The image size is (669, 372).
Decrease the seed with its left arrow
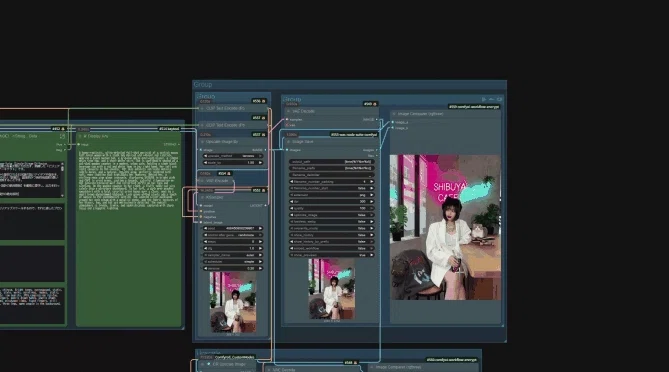[x=206, y=229]
